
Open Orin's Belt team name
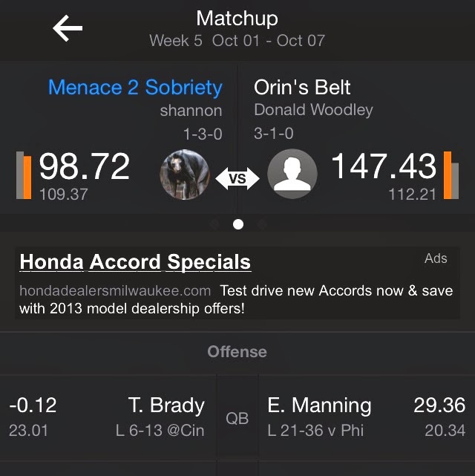pos(301,88)
